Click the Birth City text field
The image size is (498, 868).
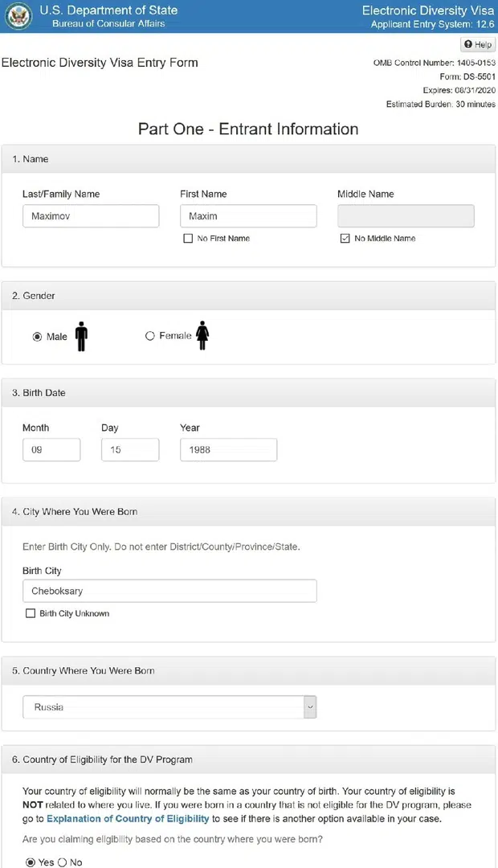coord(169,591)
